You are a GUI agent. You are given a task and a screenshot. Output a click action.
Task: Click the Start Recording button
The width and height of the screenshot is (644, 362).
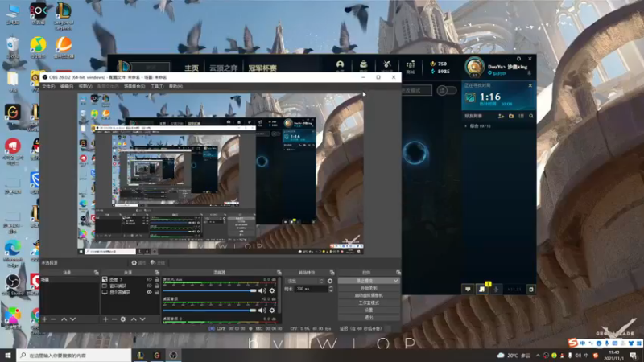[369, 288]
